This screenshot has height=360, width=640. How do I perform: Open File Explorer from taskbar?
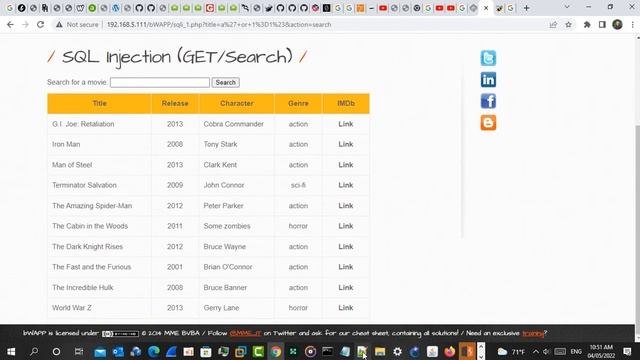[380, 351]
